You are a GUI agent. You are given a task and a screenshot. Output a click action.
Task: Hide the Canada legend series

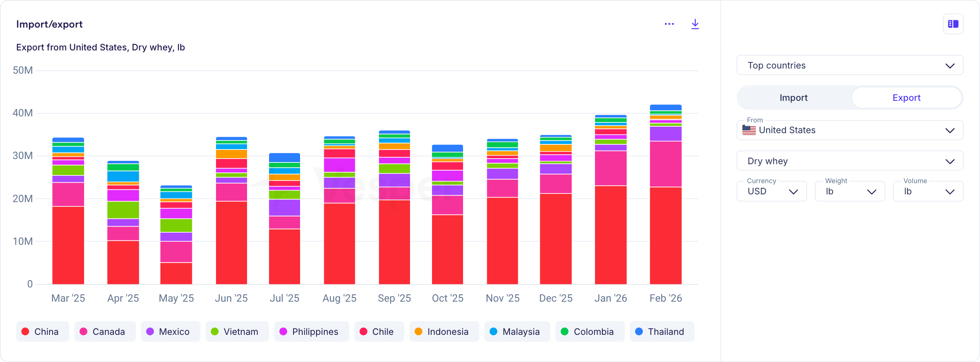click(105, 331)
